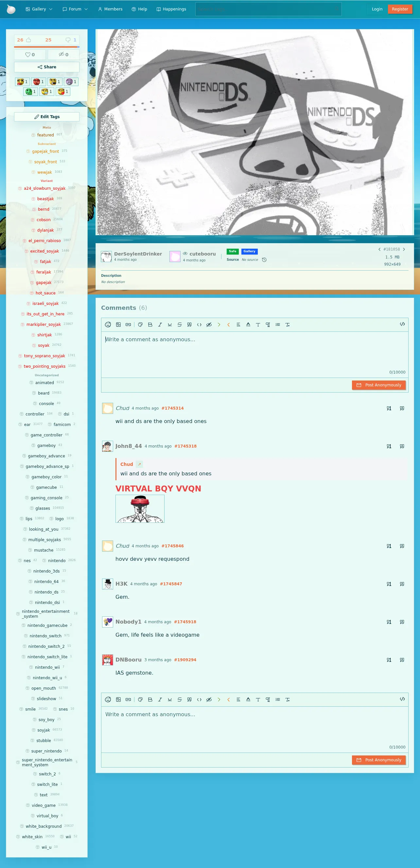Screen dimensions: 420x868
Task: Quote H3K's comment using its quote icon
Action: pyautogui.click(x=402, y=584)
